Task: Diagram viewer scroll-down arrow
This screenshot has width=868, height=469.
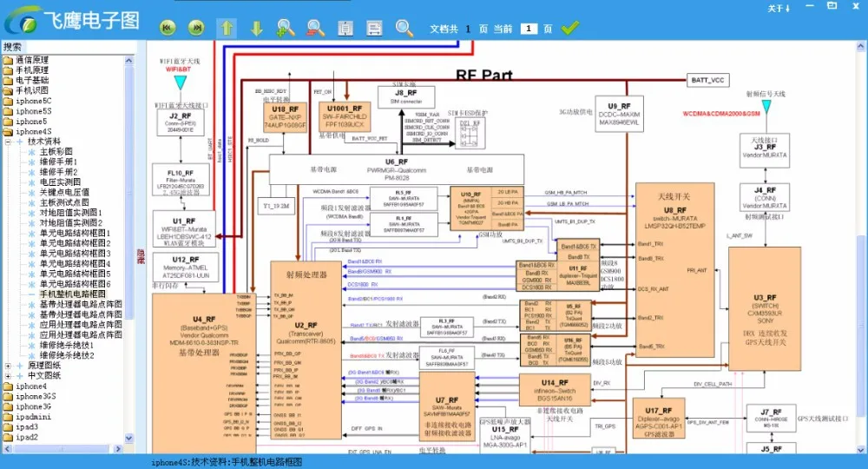Action: tap(861, 449)
